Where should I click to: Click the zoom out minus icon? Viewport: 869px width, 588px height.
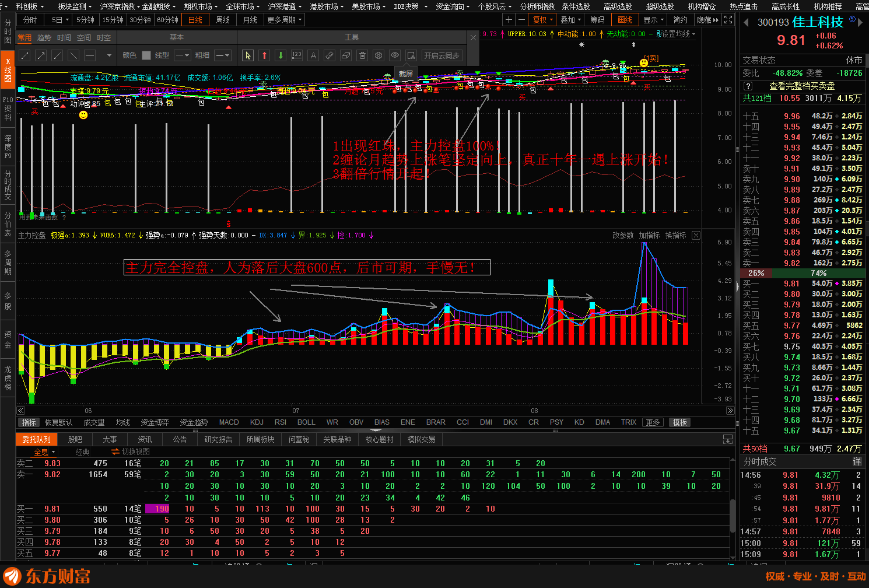pyautogui.click(x=521, y=20)
